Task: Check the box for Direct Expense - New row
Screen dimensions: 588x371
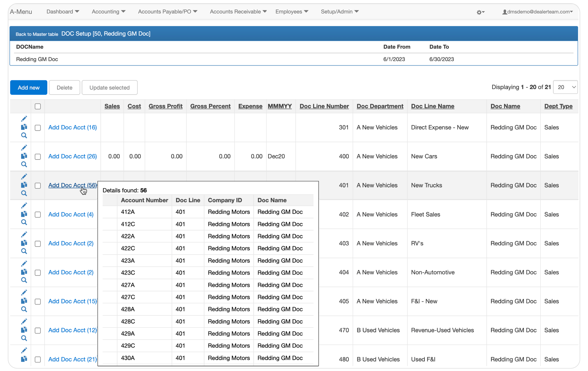Action: (38, 127)
